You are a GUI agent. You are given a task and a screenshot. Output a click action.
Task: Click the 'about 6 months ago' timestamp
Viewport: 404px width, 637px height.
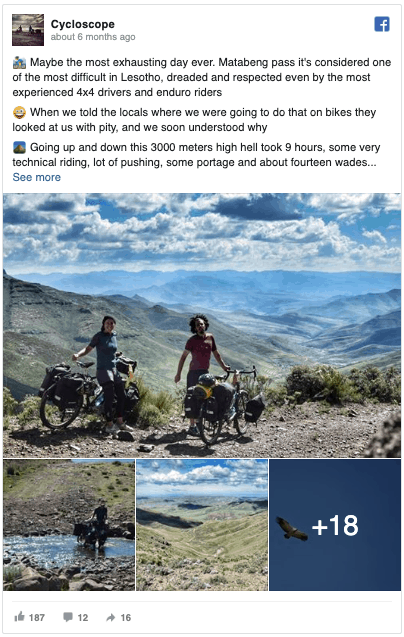[93, 37]
